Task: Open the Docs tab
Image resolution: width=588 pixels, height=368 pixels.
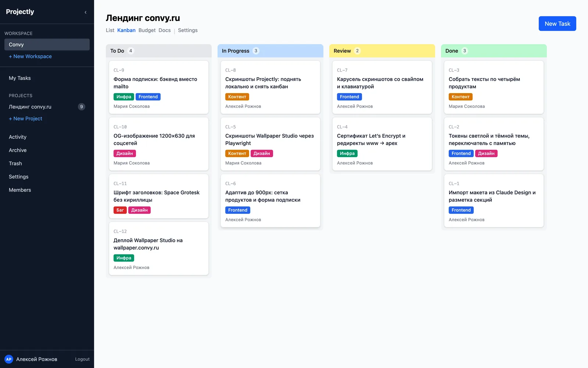Action: click(x=165, y=30)
